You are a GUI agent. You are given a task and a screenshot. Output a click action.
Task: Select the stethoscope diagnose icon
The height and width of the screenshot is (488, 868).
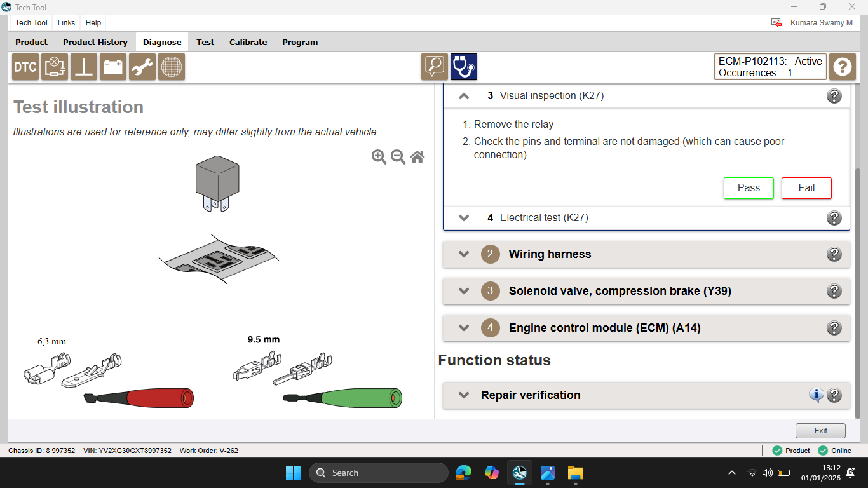pyautogui.click(x=464, y=67)
